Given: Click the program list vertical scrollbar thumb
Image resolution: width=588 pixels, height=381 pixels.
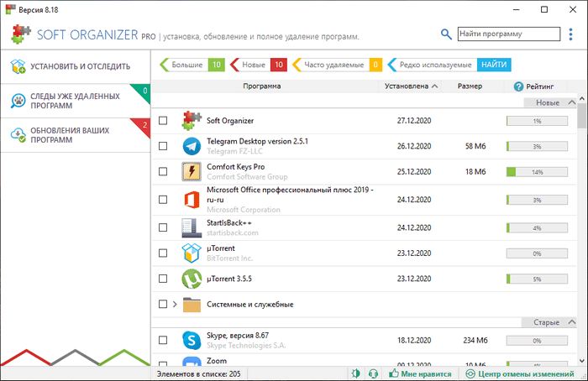Looking at the screenshot, I should click(581, 116).
